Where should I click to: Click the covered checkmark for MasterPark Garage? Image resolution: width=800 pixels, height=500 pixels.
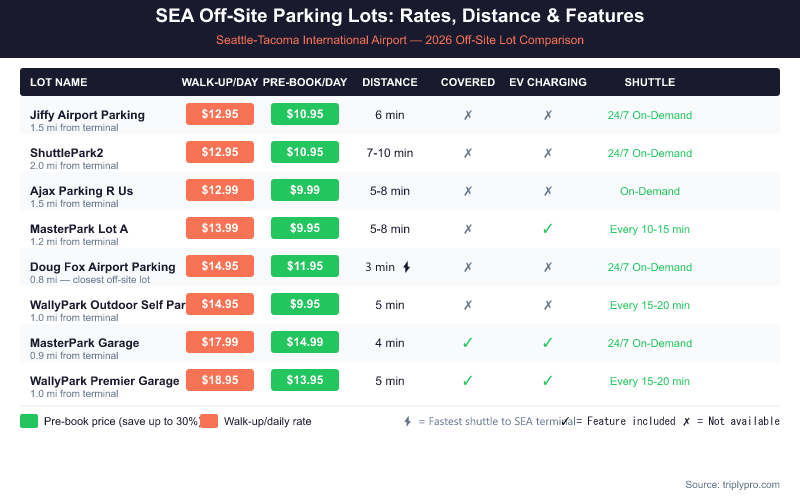[468, 343]
